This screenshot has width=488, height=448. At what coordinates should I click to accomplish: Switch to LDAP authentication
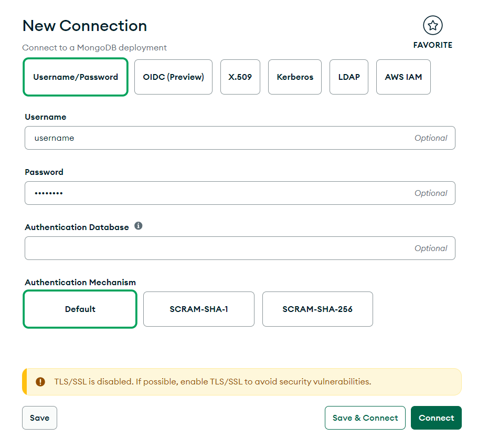(x=349, y=77)
